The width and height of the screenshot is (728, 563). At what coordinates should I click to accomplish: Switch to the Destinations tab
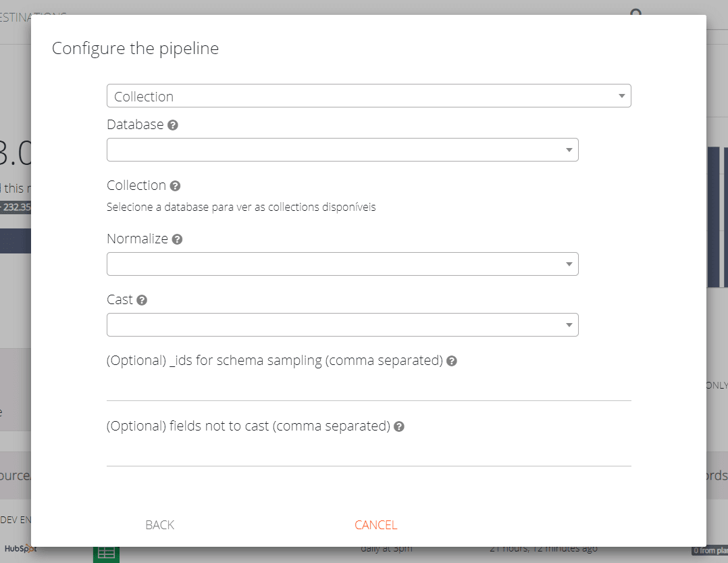(33, 16)
